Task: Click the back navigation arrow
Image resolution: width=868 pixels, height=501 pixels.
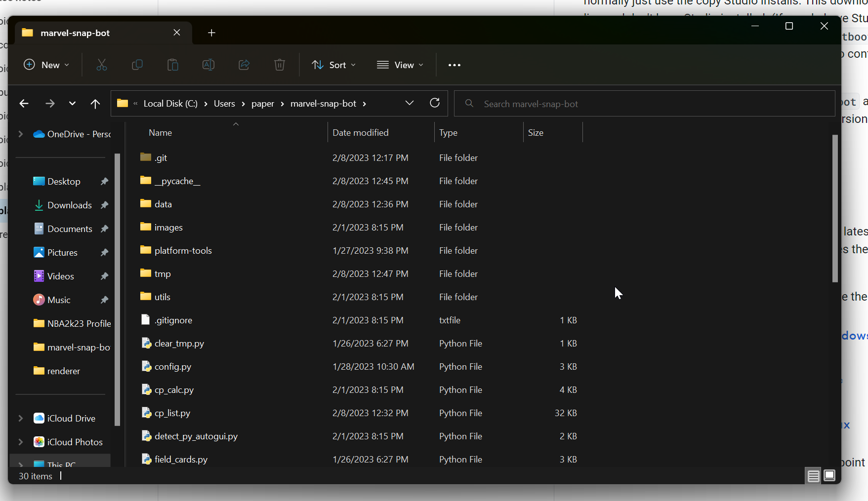Action: point(24,103)
